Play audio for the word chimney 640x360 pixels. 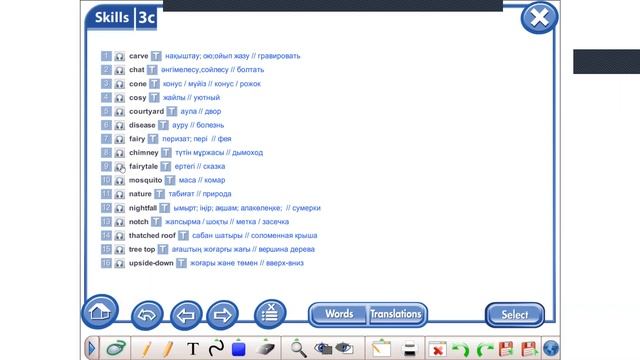coord(119,153)
